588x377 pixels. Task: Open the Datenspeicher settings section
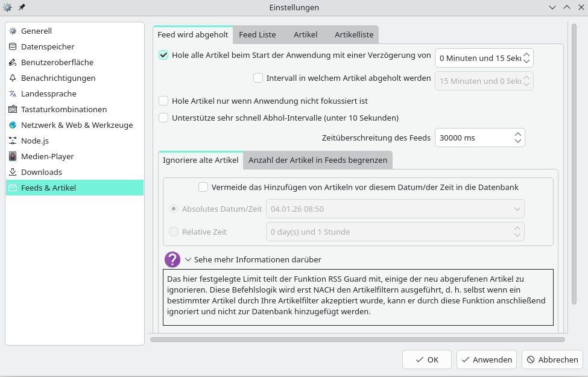click(48, 46)
